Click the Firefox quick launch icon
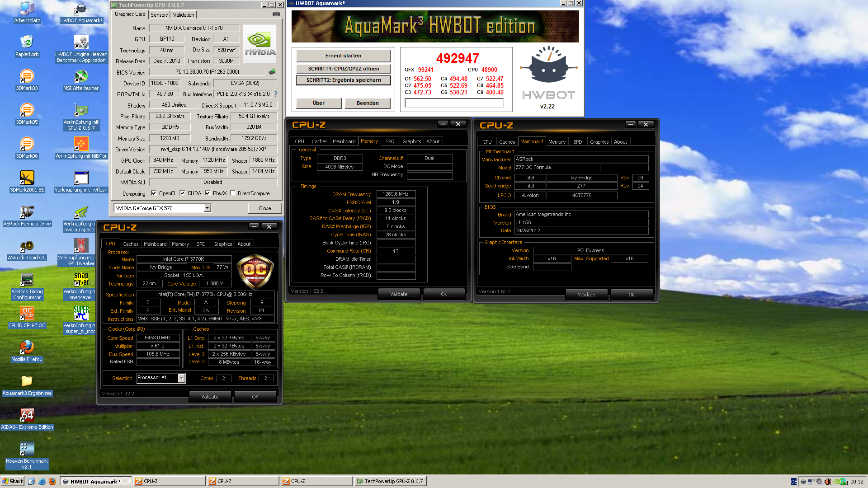The image size is (868, 488). [x=52, y=481]
